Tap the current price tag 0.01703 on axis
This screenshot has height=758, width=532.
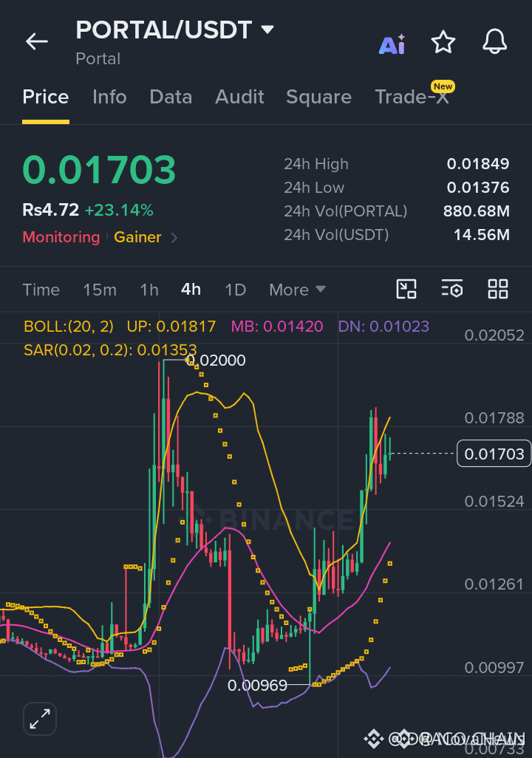(494, 454)
